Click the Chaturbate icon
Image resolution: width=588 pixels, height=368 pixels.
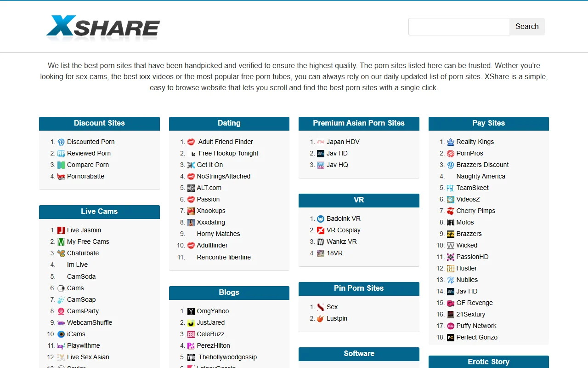coord(60,253)
